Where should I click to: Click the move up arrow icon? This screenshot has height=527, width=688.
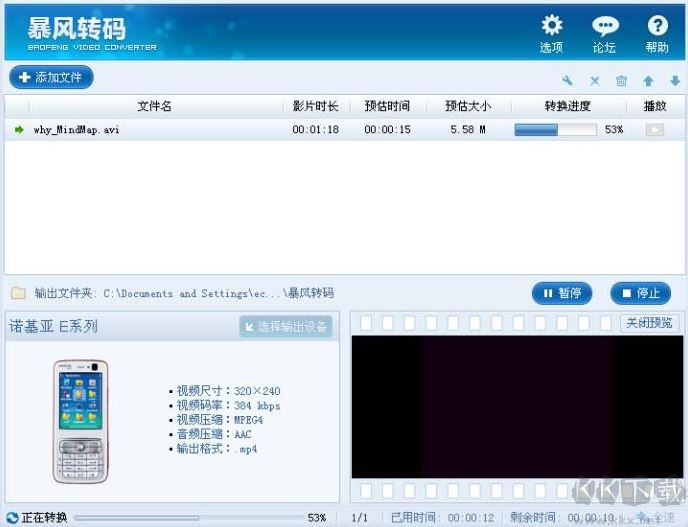(x=648, y=81)
